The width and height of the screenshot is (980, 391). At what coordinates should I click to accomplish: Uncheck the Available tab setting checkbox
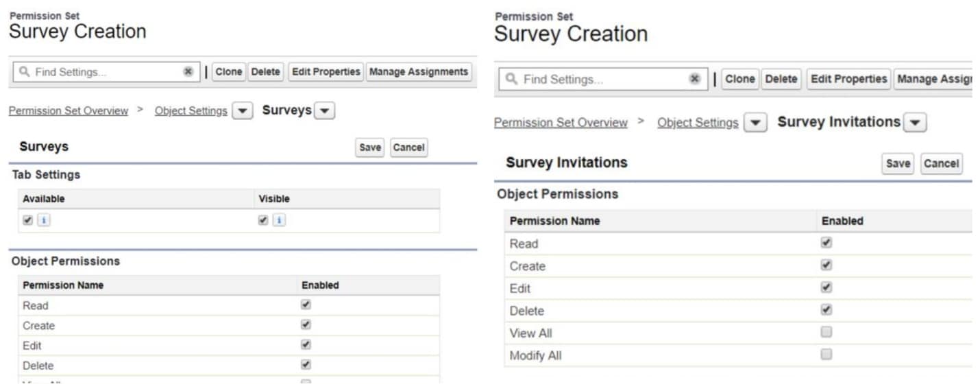pos(27,220)
